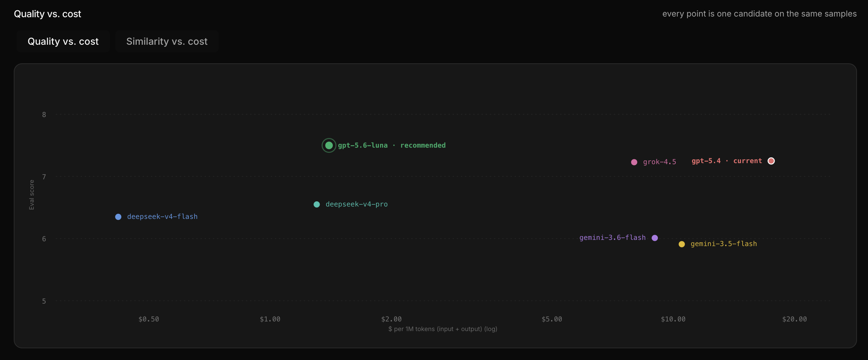
Task: Switch to the Quality vs. cost tab
Action: click(63, 41)
